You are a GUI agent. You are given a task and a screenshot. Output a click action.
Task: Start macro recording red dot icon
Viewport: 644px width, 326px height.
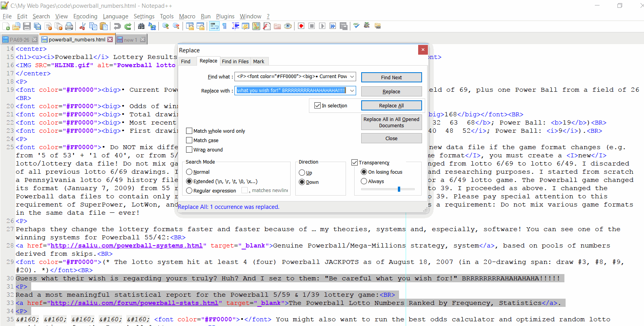(301, 26)
